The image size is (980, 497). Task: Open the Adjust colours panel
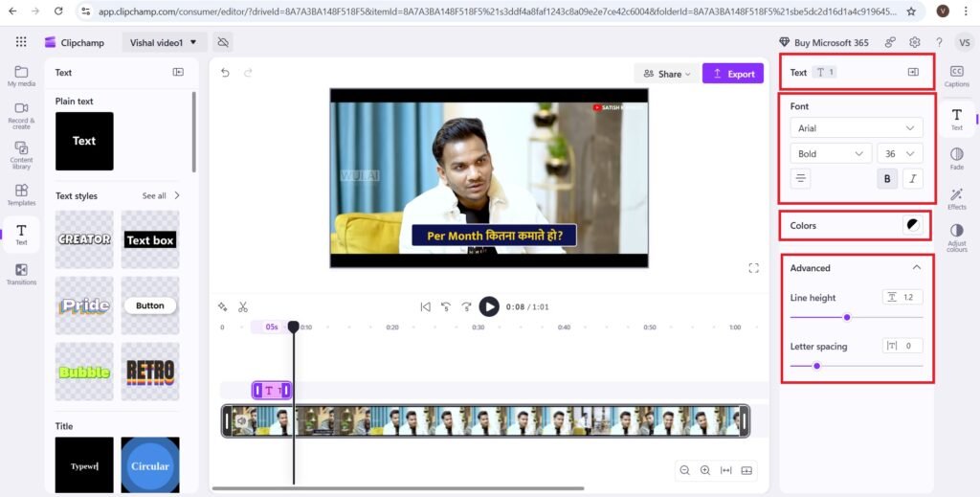(956, 237)
